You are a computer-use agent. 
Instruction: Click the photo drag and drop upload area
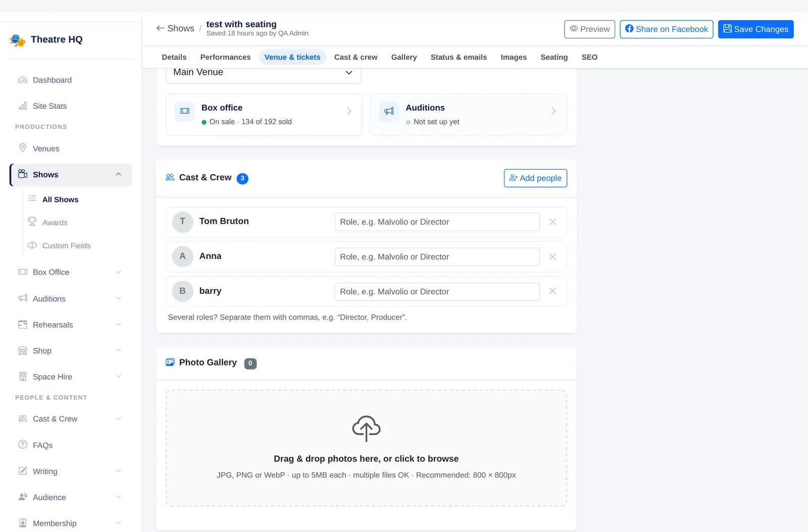(x=366, y=448)
